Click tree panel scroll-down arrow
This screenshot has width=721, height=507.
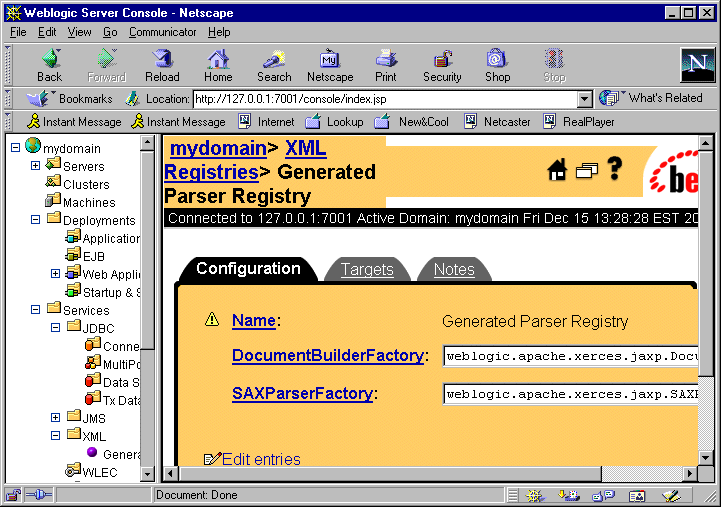coord(147,473)
